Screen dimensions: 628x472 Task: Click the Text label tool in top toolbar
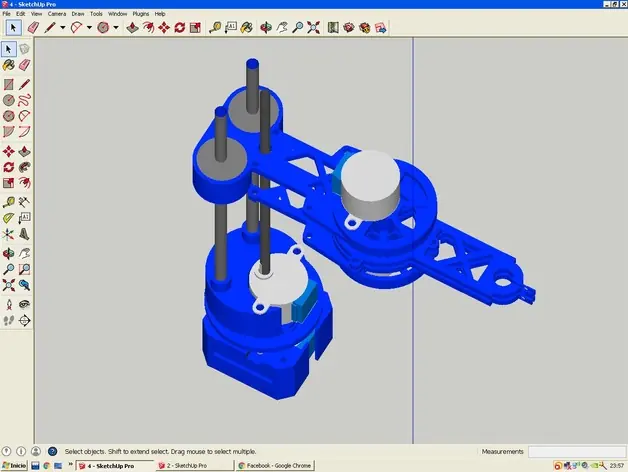[x=231, y=28]
